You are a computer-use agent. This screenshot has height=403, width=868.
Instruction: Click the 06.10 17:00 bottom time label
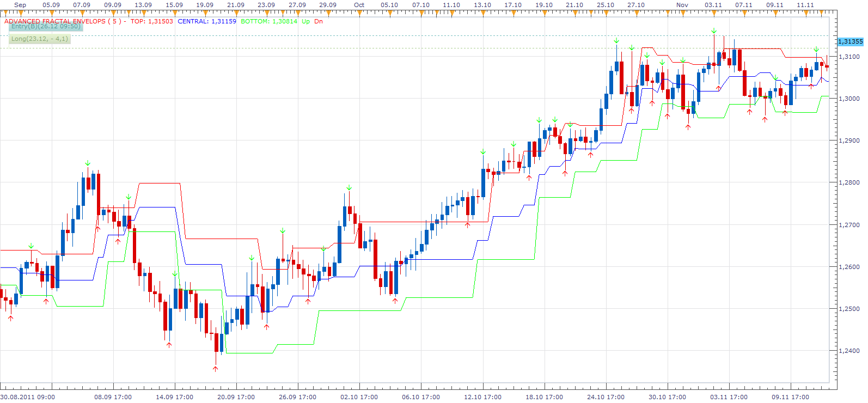coord(421,397)
